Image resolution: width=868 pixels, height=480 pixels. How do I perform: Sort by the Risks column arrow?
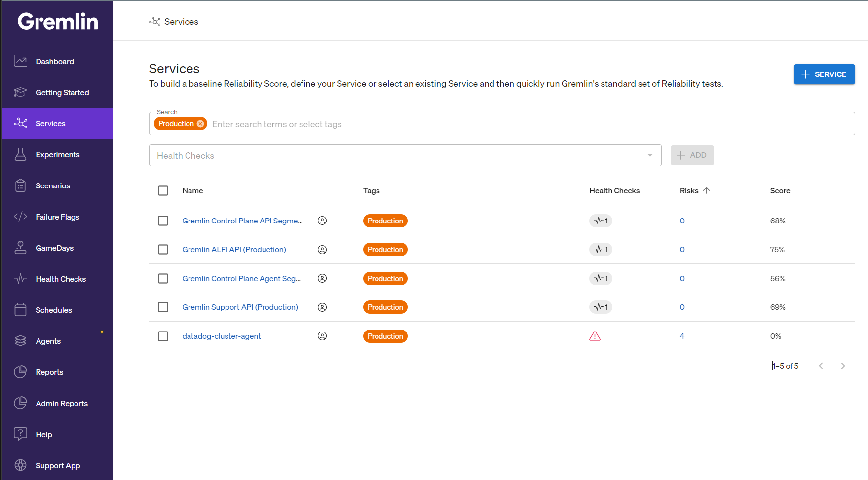pyautogui.click(x=707, y=190)
